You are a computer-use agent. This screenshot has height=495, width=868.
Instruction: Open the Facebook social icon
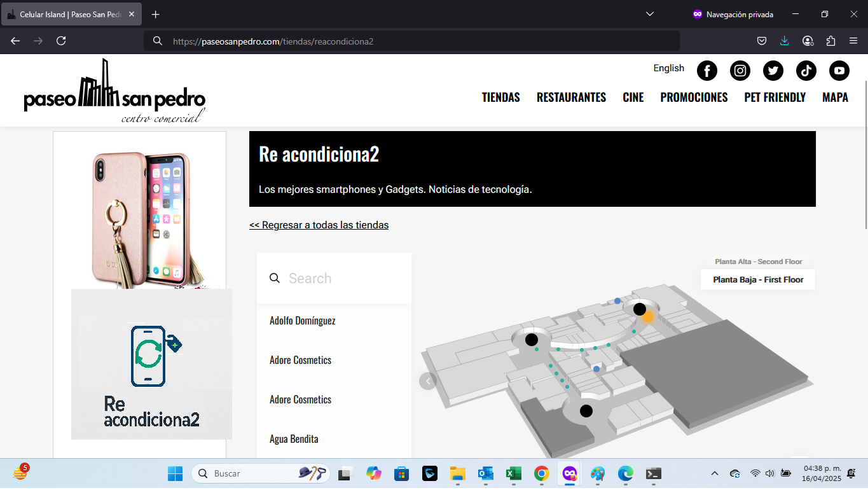(707, 71)
